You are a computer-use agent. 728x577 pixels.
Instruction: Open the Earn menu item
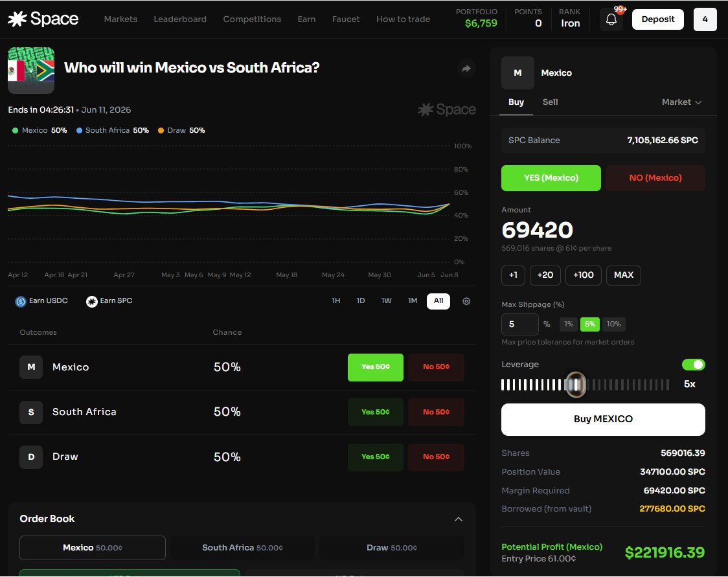(306, 19)
